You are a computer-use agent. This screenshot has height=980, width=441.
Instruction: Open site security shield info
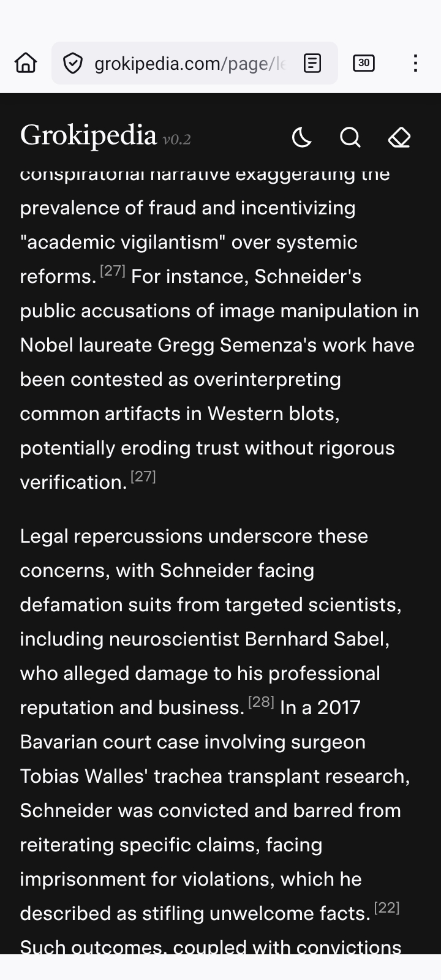pos(73,63)
